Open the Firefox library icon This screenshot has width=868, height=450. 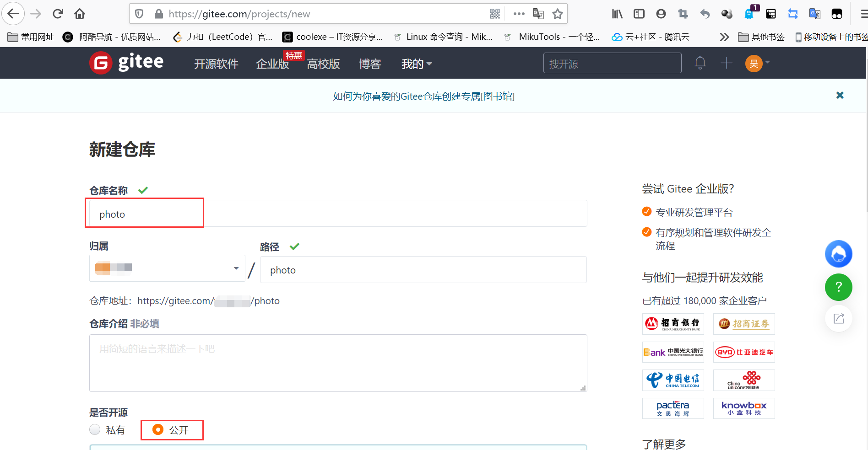pos(617,14)
